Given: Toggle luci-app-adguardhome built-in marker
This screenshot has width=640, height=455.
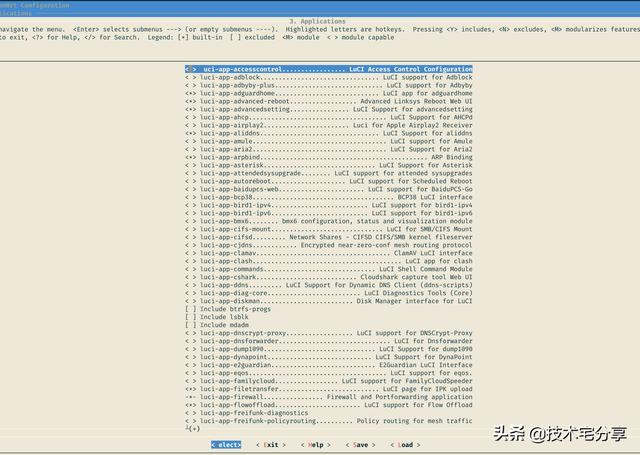Looking at the screenshot, I should click(x=191, y=93).
